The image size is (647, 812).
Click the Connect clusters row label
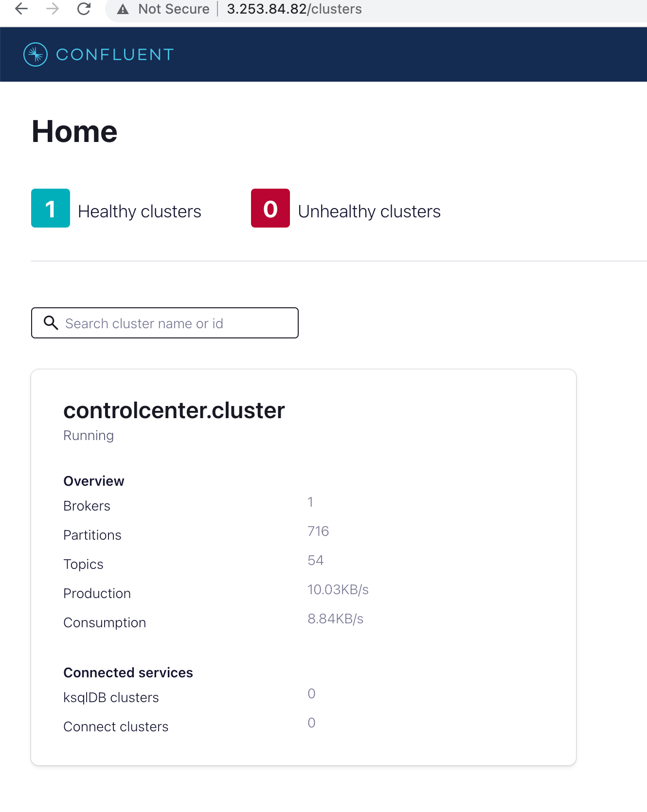coord(116,727)
